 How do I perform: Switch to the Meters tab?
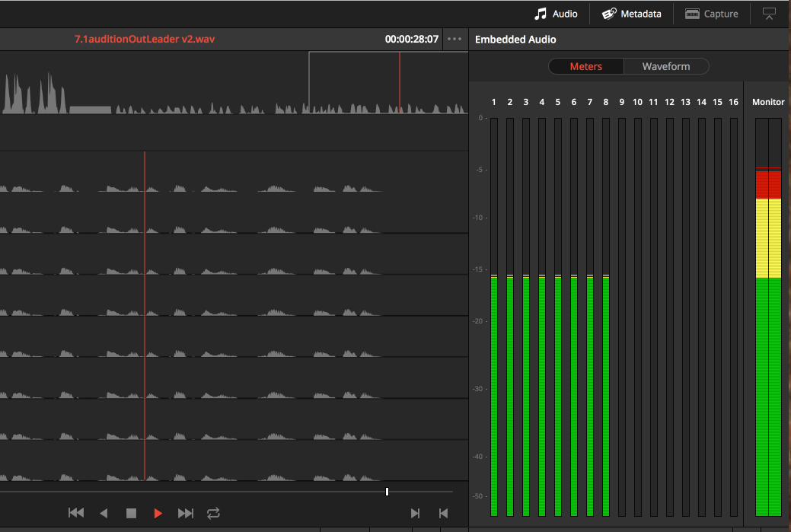[585, 66]
